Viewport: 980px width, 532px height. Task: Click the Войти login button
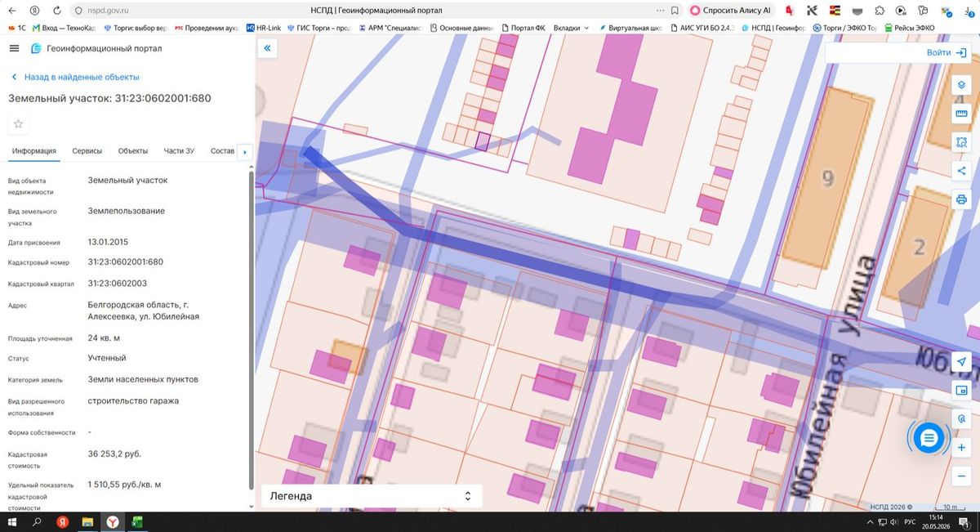(x=947, y=52)
